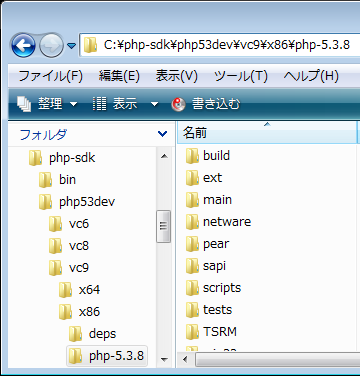Select x64 in the folder tree
Screen dimensions: 360x376
coord(89,290)
